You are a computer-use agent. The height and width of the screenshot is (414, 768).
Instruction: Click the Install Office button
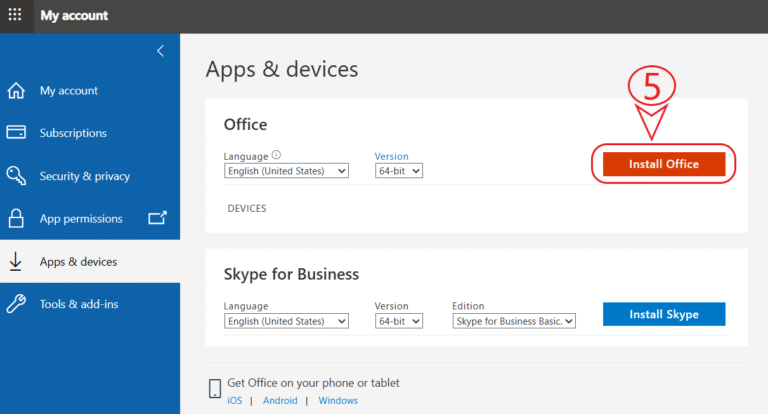(664, 164)
